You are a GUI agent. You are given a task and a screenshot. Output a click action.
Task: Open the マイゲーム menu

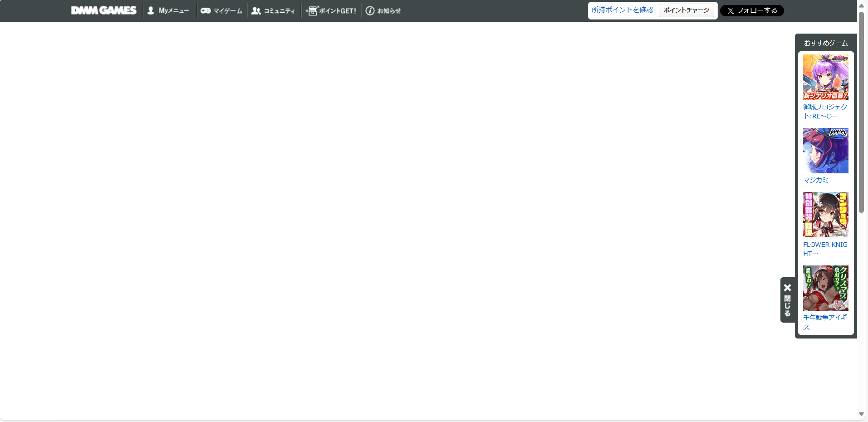pyautogui.click(x=222, y=11)
